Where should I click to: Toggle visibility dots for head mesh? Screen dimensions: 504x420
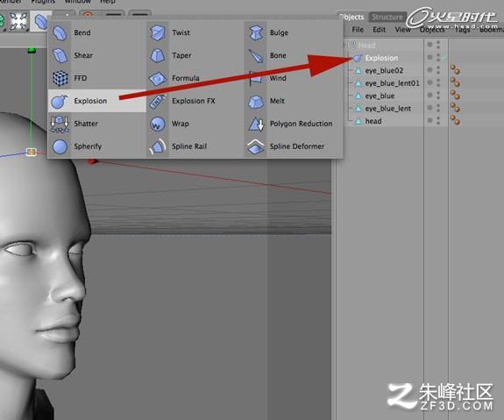coord(438,121)
